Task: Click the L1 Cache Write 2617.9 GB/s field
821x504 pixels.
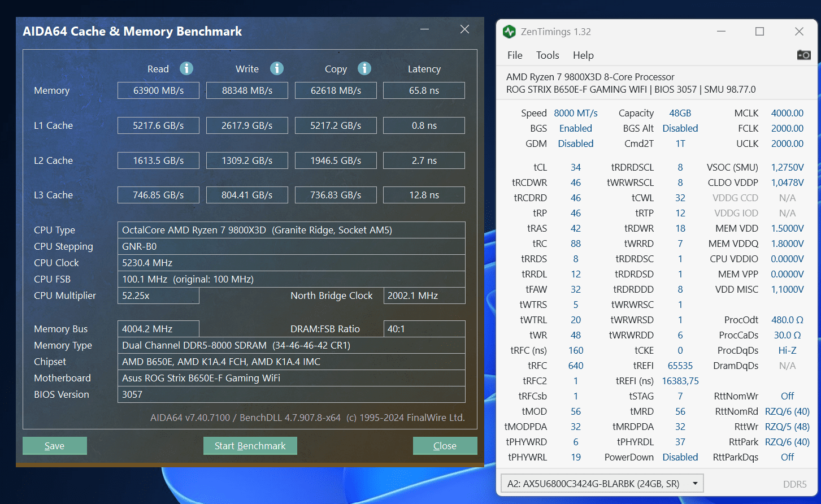Action: pos(247,125)
